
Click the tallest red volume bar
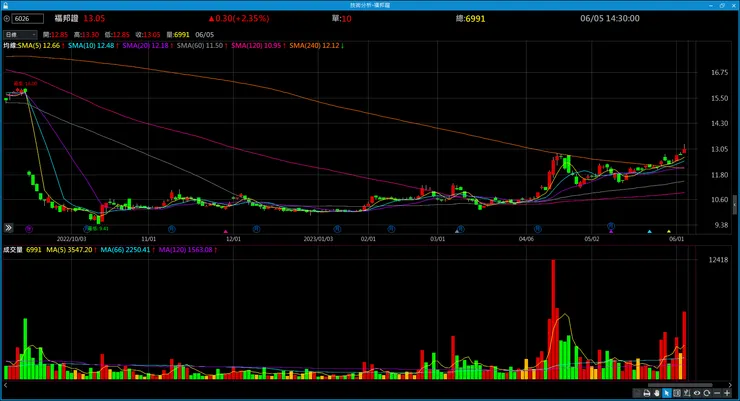(x=553, y=319)
